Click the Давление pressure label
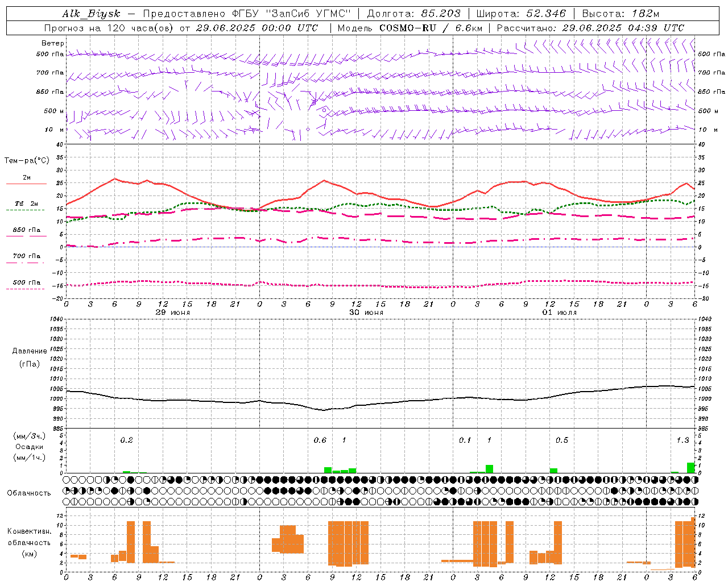Image resolution: width=728 pixels, height=582 pixels. [x=30, y=351]
